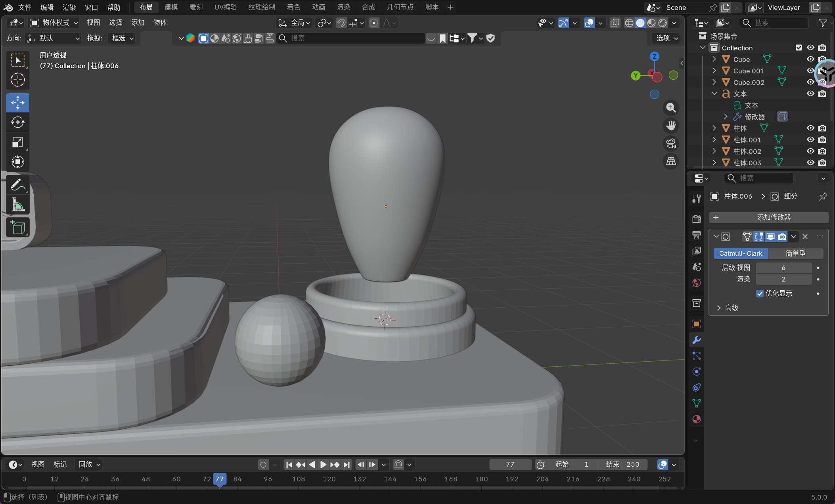Open the 添加 menu in viewport header
The height and width of the screenshot is (504, 835).
[138, 23]
